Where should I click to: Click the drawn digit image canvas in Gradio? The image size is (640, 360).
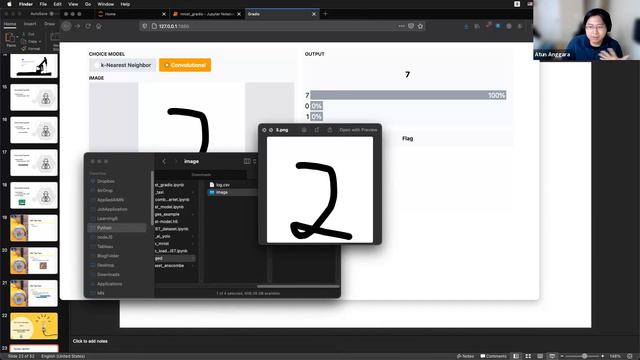tap(191, 118)
